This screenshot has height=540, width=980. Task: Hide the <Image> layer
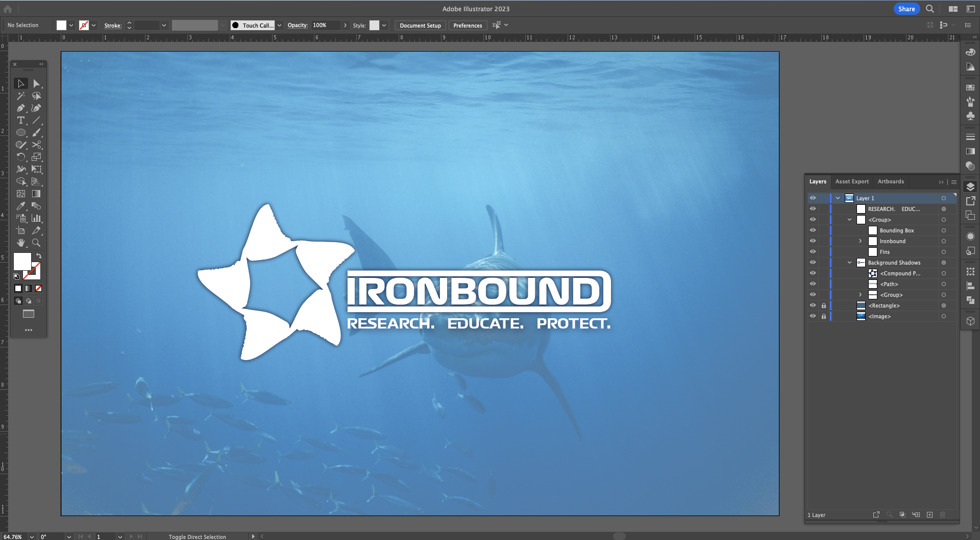point(813,316)
